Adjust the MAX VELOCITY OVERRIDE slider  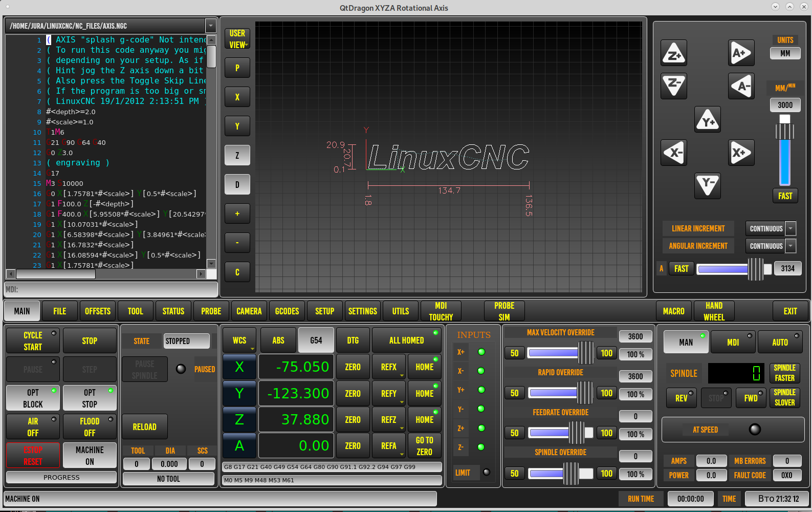click(x=561, y=353)
